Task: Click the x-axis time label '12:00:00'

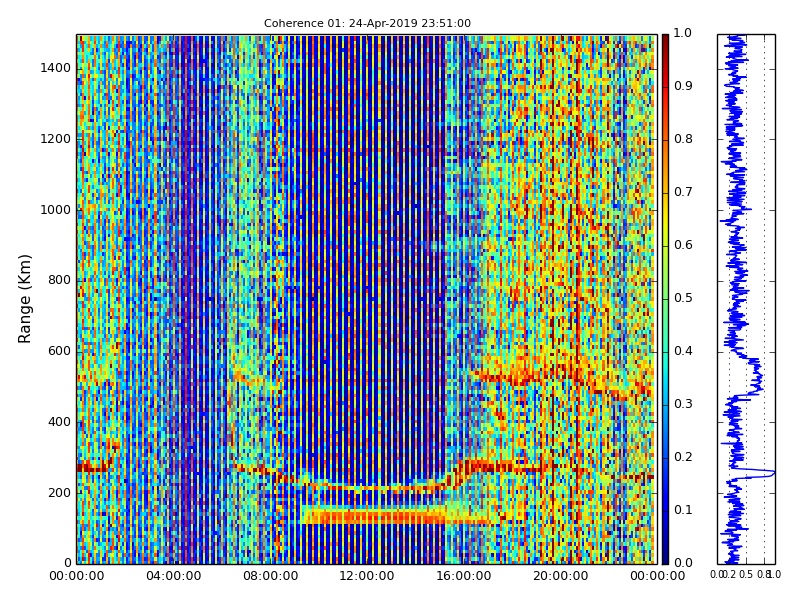Action: 367,577
